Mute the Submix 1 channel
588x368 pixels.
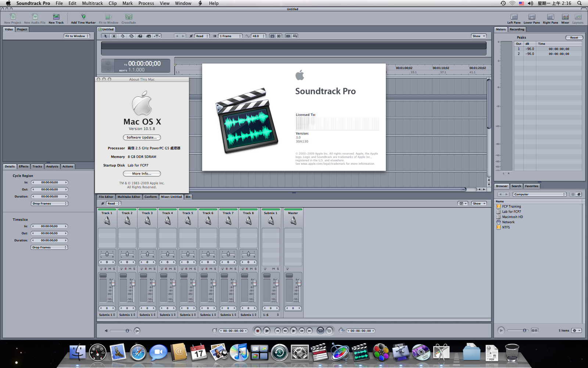pos(273,269)
